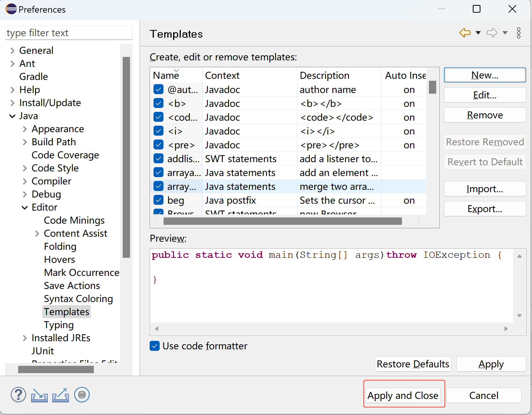Click the Apply button
532x415 pixels.
491,364
